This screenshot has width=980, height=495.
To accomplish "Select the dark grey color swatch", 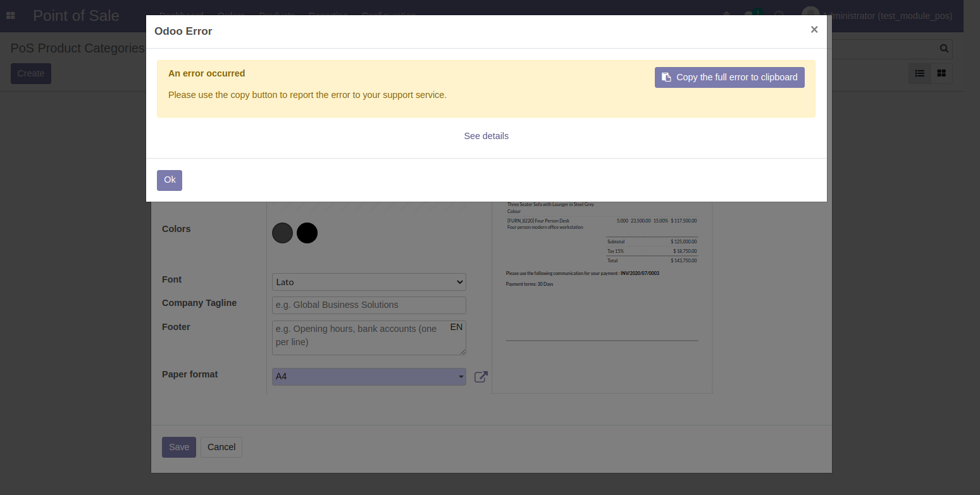I will pyautogui.click(x=282, y=233).
